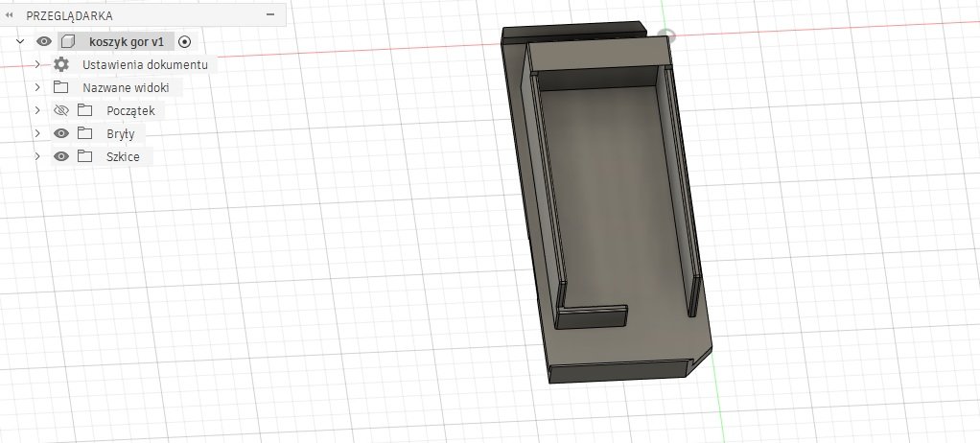Hide the Bryły folder via eye icon
This screenshot has width=980, height=443.
[x=61, y=133]
